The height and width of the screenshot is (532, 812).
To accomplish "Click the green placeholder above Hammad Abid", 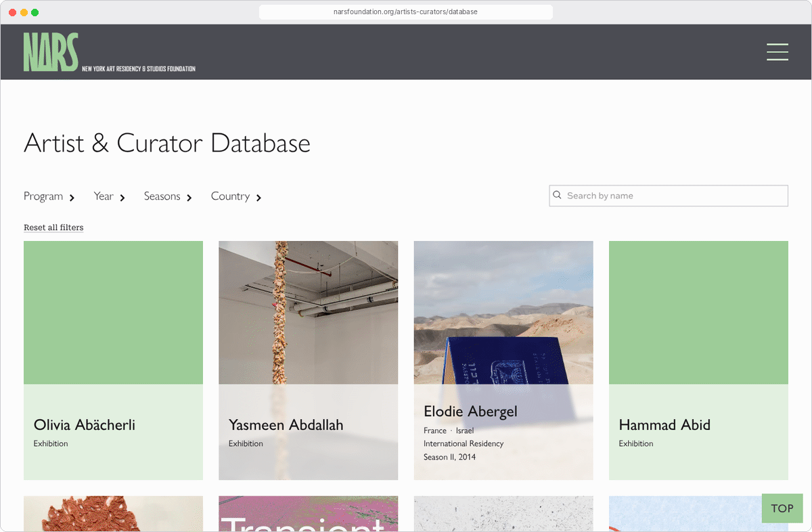I will [x=698, y=313].
